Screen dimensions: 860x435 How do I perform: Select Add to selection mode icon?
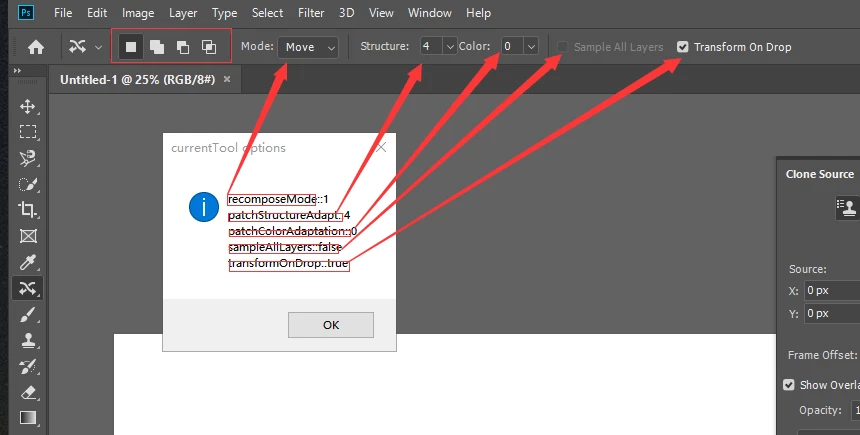[157, 47]
